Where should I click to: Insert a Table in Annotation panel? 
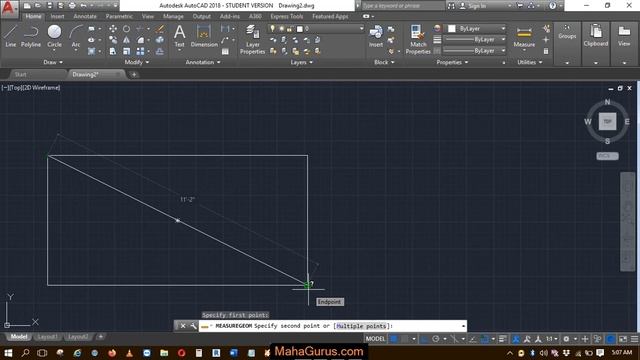225,51
